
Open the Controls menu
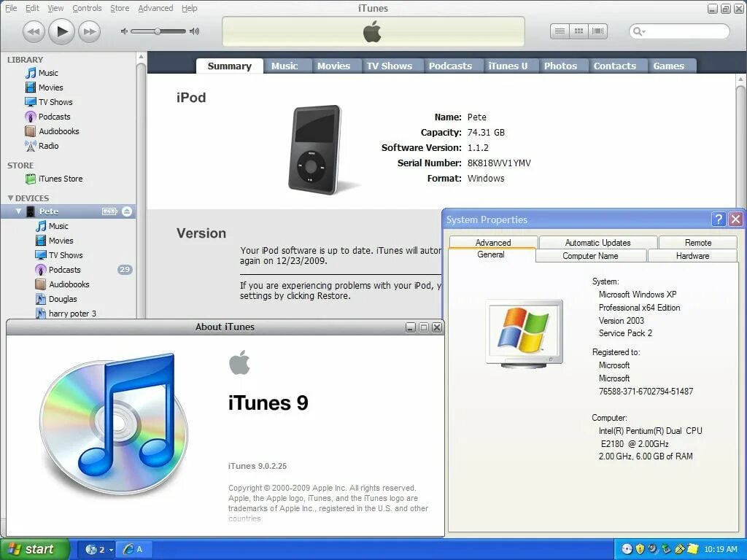pyautogui.click(x=87, y=8)
